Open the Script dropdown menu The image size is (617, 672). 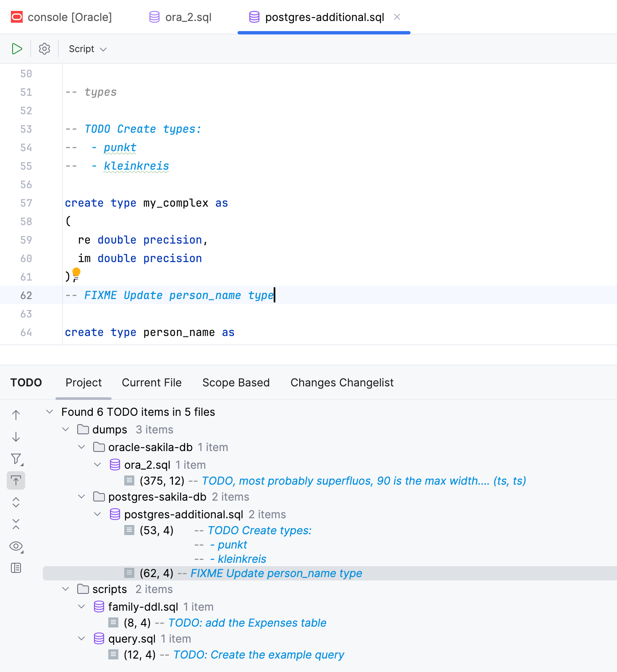tap(87, 49)
